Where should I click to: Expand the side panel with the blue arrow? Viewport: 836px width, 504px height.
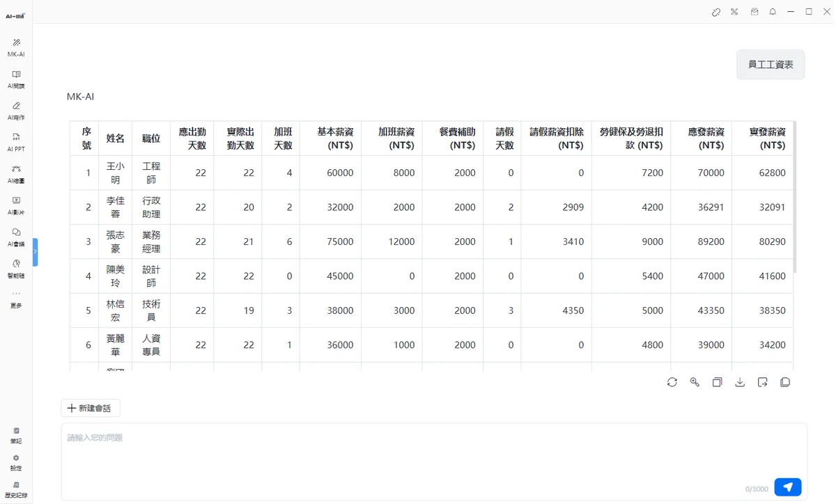pyautogui.click(x=35, y=252)
